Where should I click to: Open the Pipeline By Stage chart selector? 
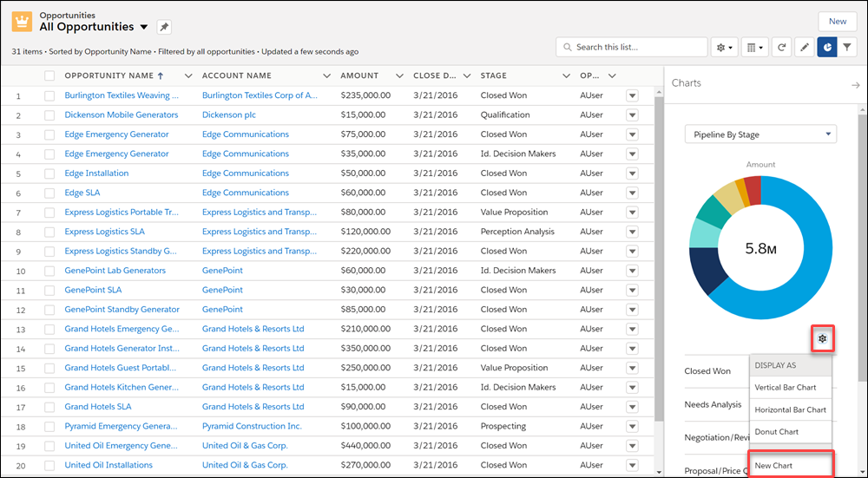pos(760,134)
